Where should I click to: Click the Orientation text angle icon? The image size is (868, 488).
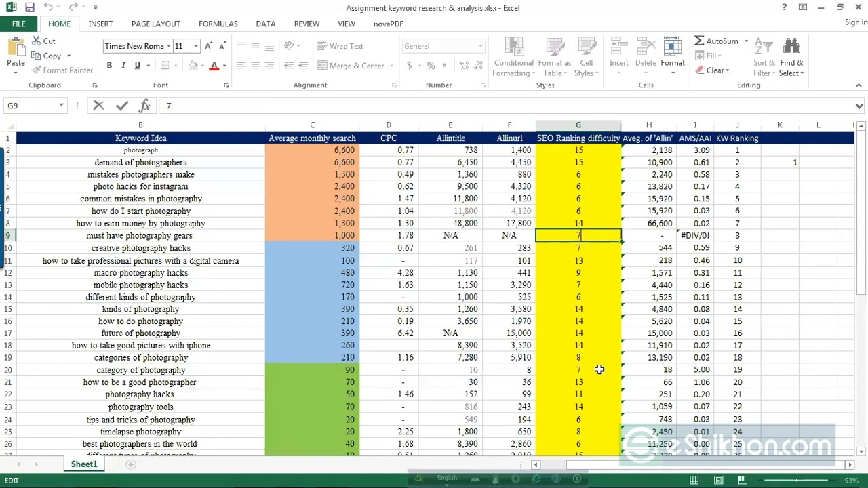(290, 46)
